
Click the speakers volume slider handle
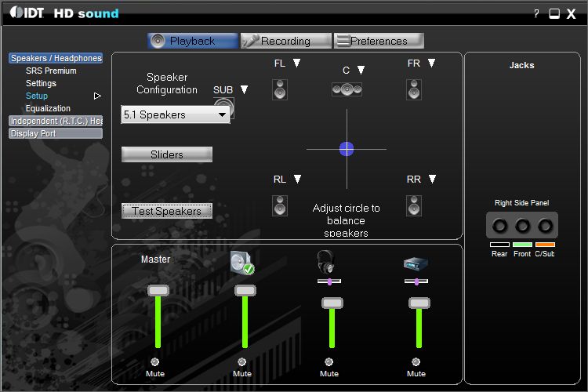[245, 290]
